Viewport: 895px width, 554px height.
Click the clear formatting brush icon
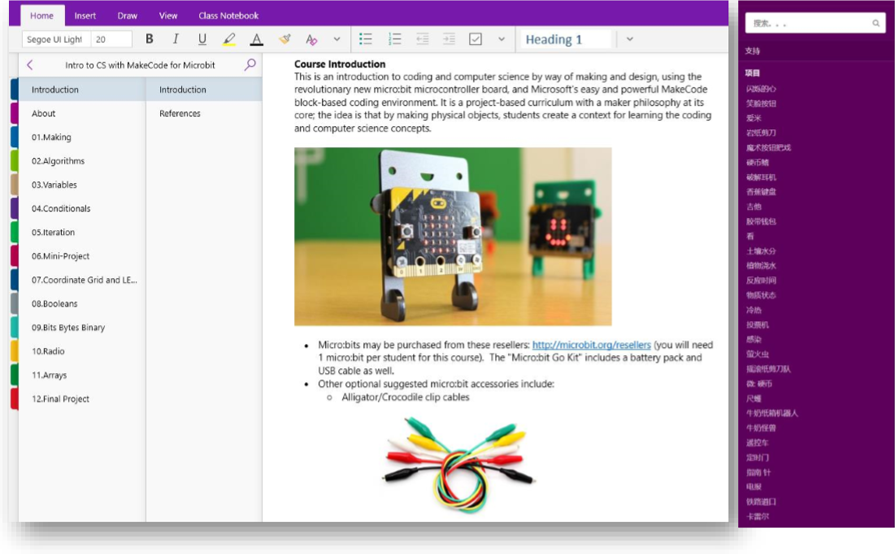tap(284, 39)
